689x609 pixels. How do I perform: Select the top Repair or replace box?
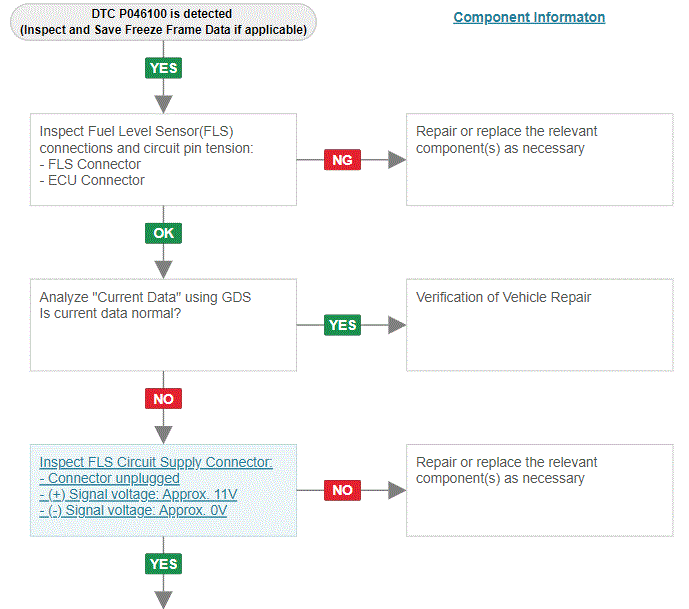[540, 160]
